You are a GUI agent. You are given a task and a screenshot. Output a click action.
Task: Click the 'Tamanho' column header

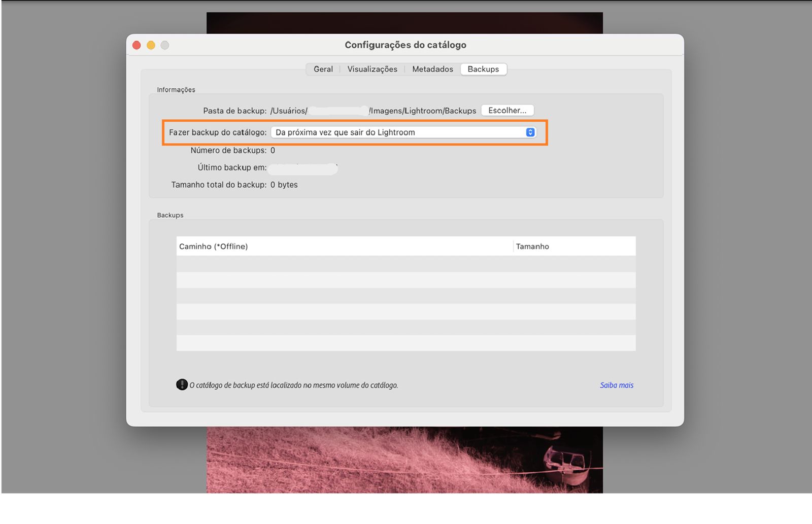pos(532,247)
